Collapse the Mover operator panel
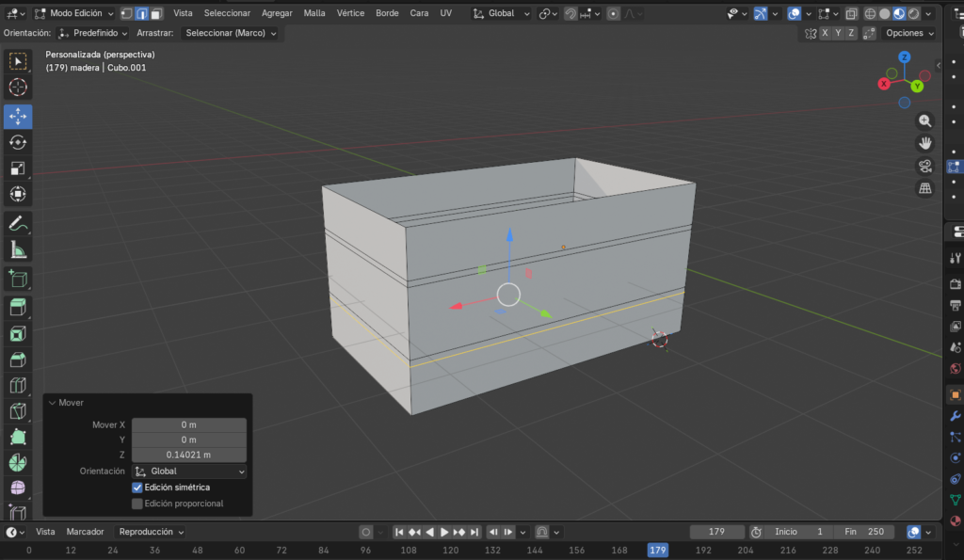Viewport: 964px width, 560px height. click(53, 402)
